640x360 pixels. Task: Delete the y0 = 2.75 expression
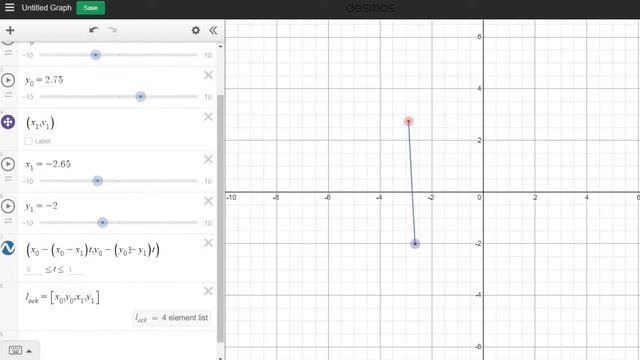(x=209, y=75)
